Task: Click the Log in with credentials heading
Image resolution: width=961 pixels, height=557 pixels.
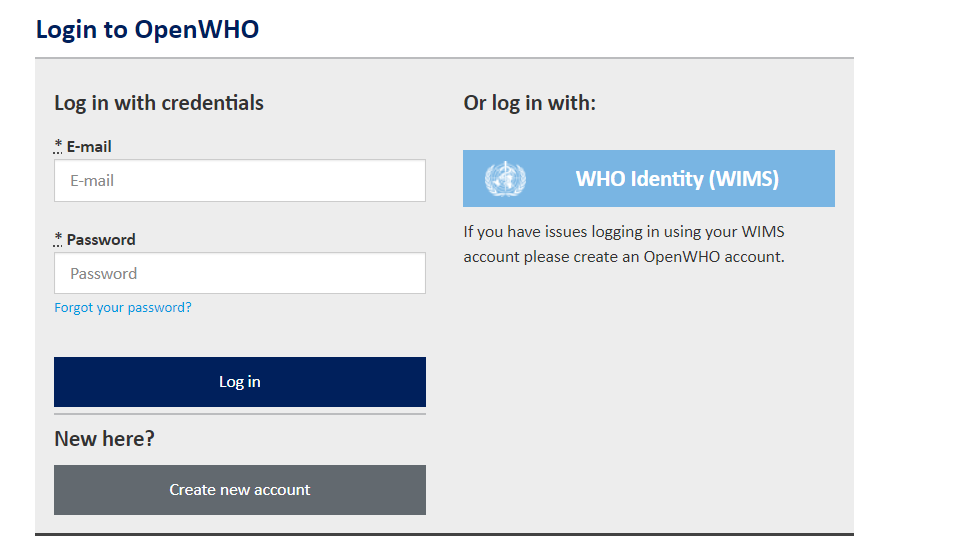Action: (x=159, y=103)
